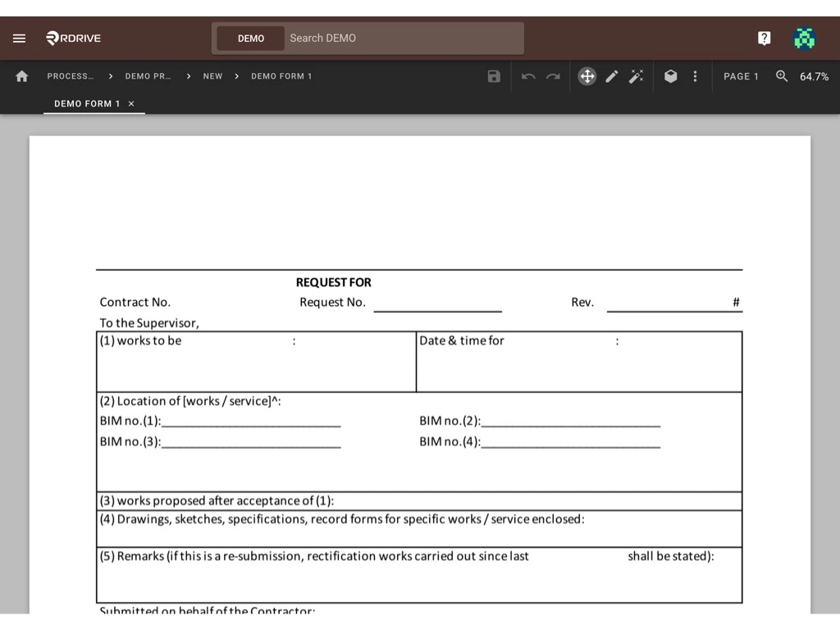Select the move/pan tool
The width and height of the screenshot is (840, 630).
tap(587, 76)
